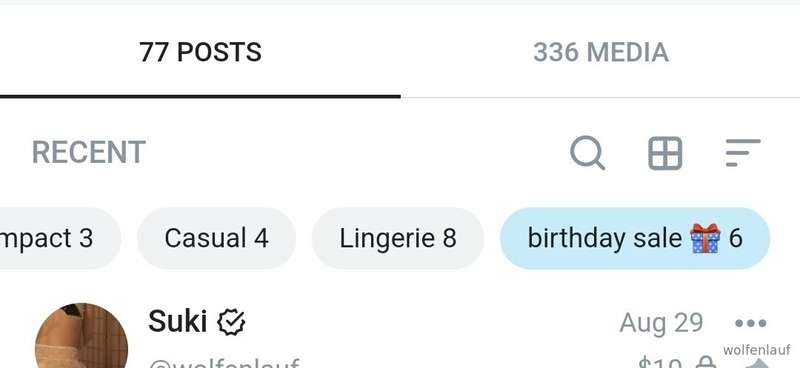Screen dimensions: 800x368
Task: Toggle the Lingerie 8 filter chip
Action: (x=398, y=238)
